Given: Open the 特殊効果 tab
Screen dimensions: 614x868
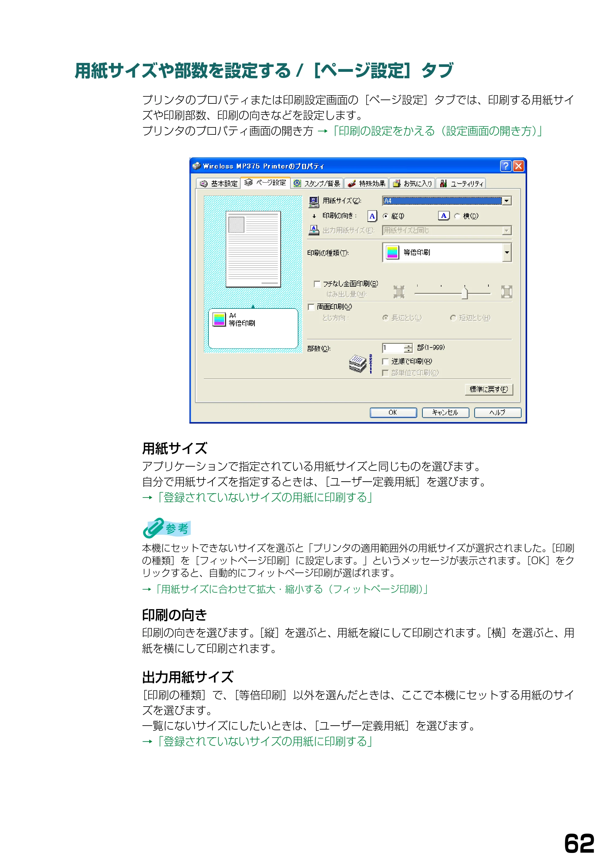Looking at the screenshot, I should 366,184.
